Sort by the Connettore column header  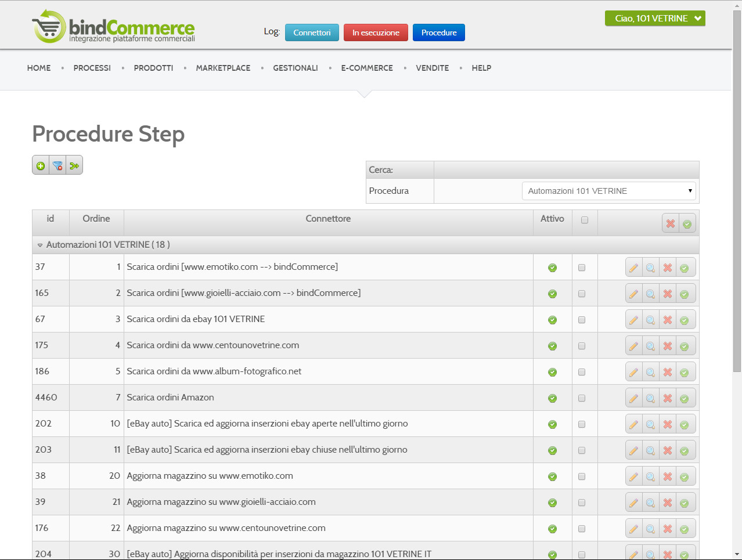click(x=328, y=219)
